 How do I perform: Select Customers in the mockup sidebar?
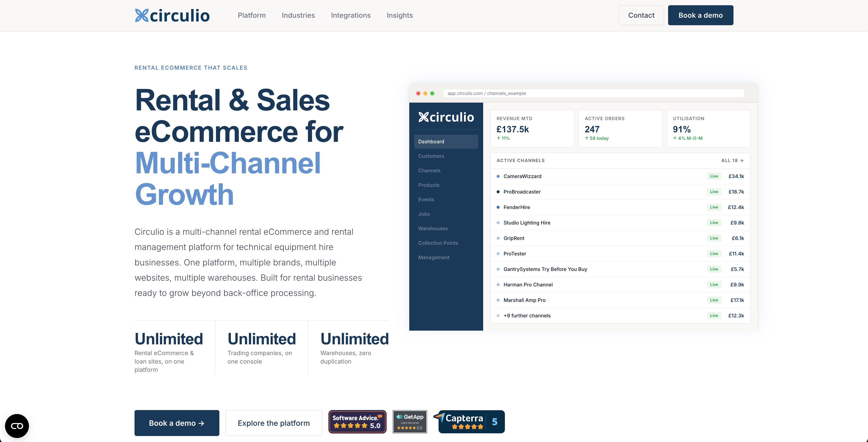pyautogui.click(x=446, y=156)
